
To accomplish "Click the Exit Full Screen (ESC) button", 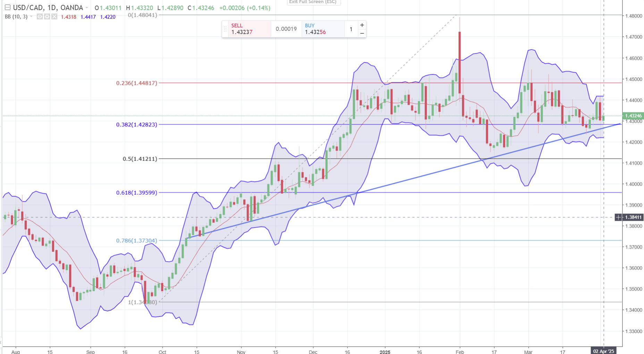I will [313, 2].
